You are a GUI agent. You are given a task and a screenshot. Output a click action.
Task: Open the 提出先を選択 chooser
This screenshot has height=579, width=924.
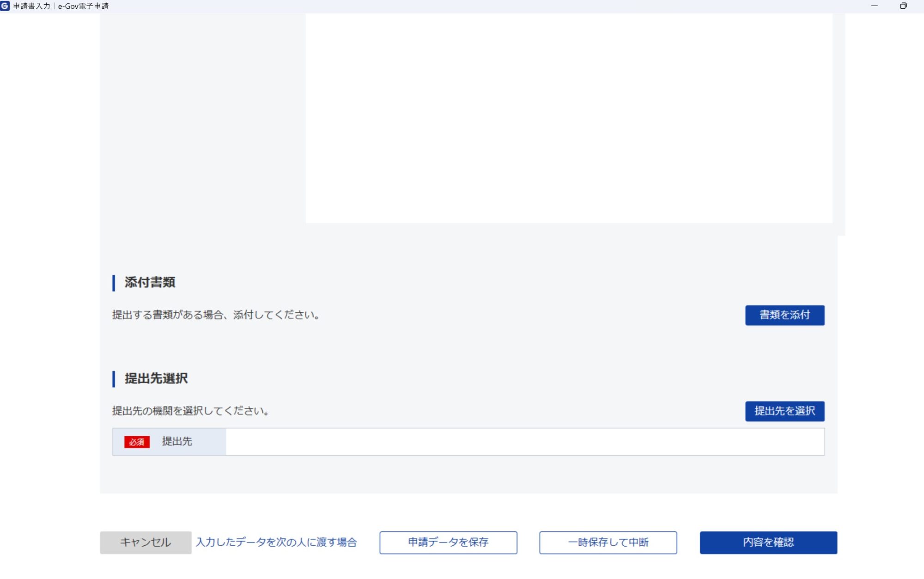(784, 411)
